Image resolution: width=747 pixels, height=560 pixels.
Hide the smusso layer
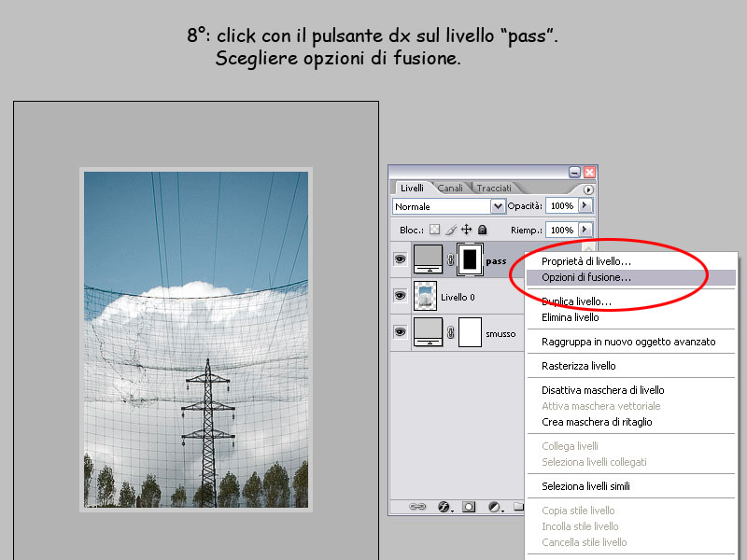pos(401,332)
